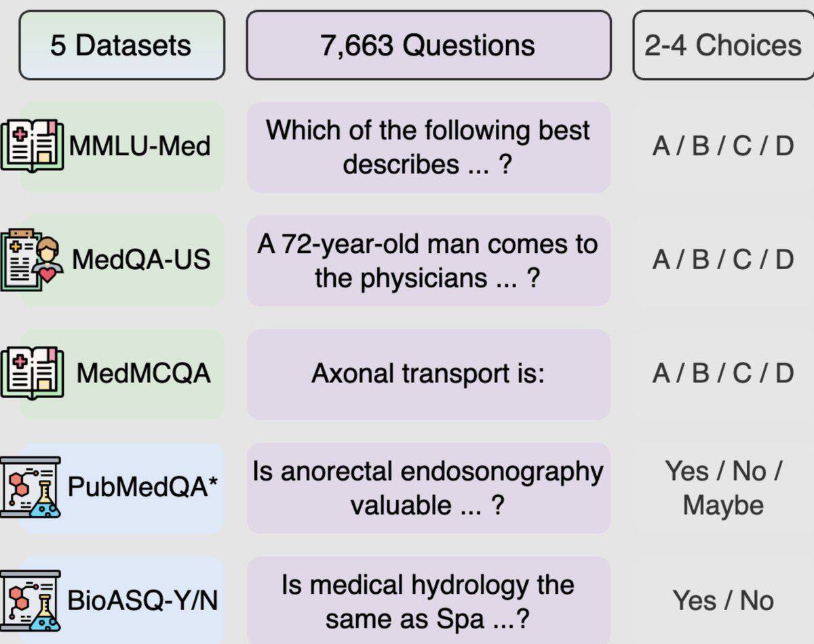Viewport: 814px width, 644px height.
Task: Click the MedMCQA dataset label
Action: tap(143, 373)
